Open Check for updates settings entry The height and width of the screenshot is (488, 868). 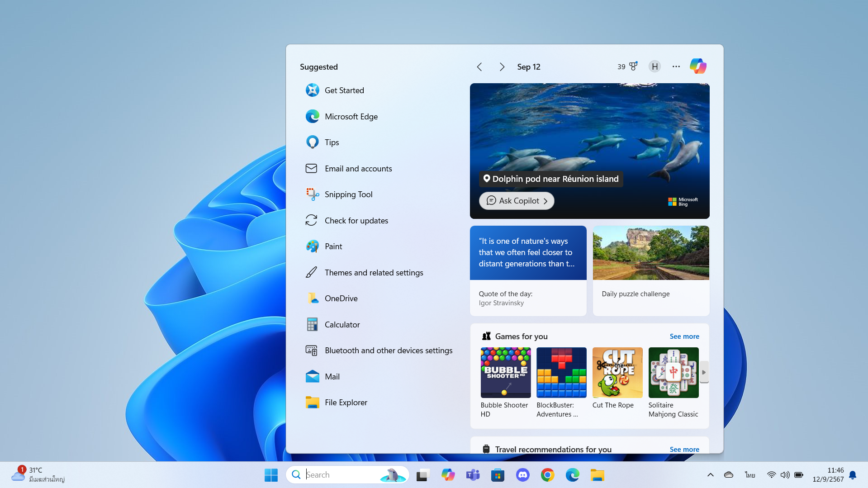pos(356,221)
